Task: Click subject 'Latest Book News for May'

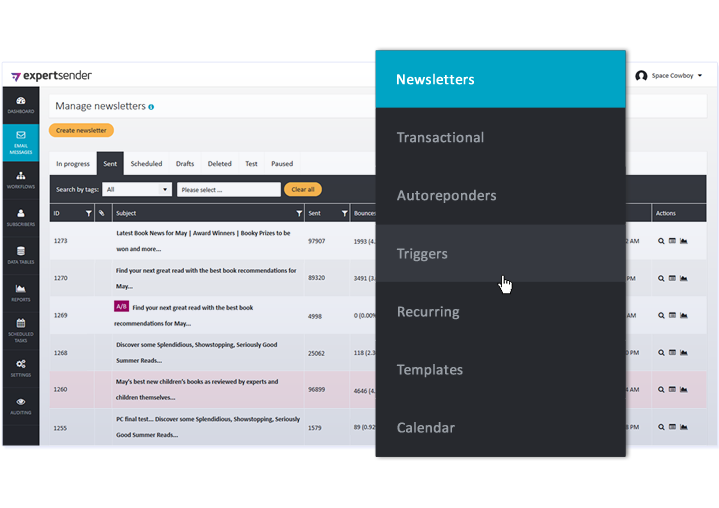Action: click(203, 241)
